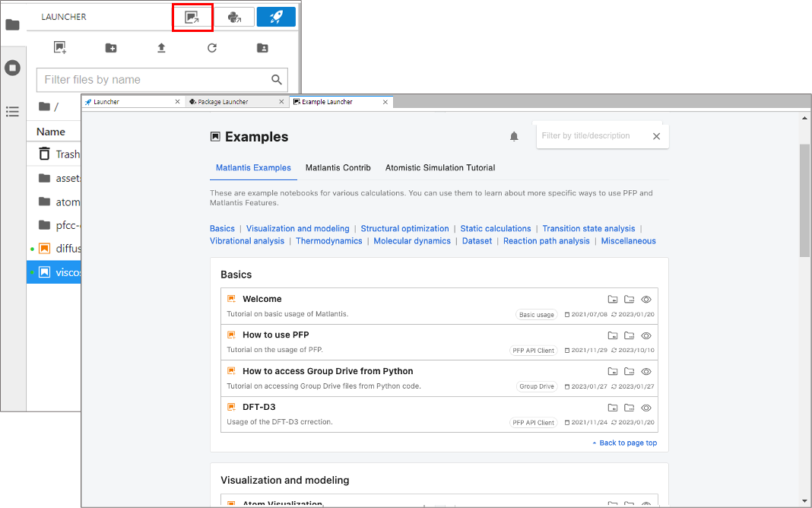The image size is (812, 508).
Task: Copy Welcome example via folder arrow icon
Action: point(613,300)
